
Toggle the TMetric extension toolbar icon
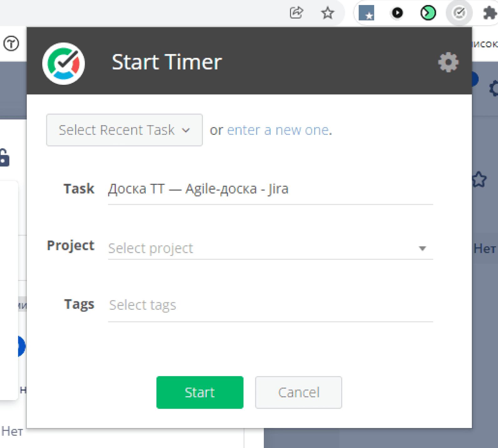pyautogui.click(x=459, y=13)
